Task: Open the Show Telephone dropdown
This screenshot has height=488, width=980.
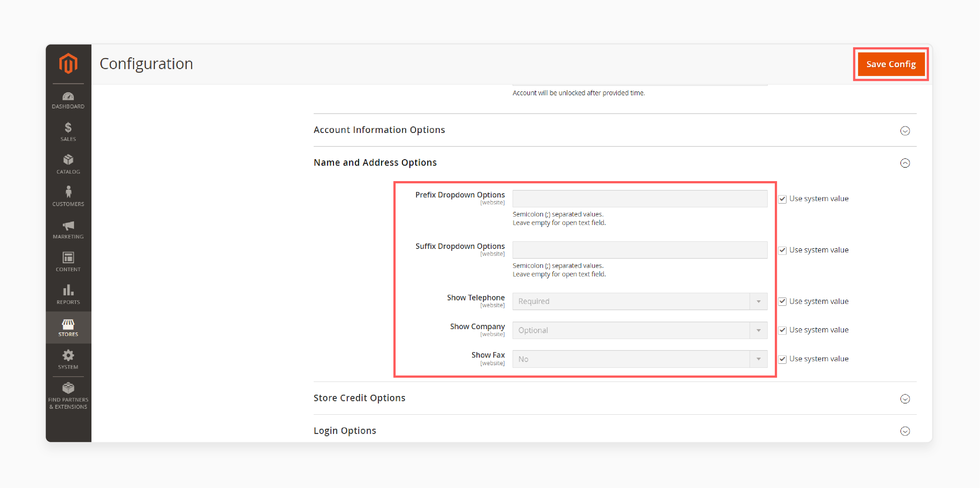Action: coord(639,301)
